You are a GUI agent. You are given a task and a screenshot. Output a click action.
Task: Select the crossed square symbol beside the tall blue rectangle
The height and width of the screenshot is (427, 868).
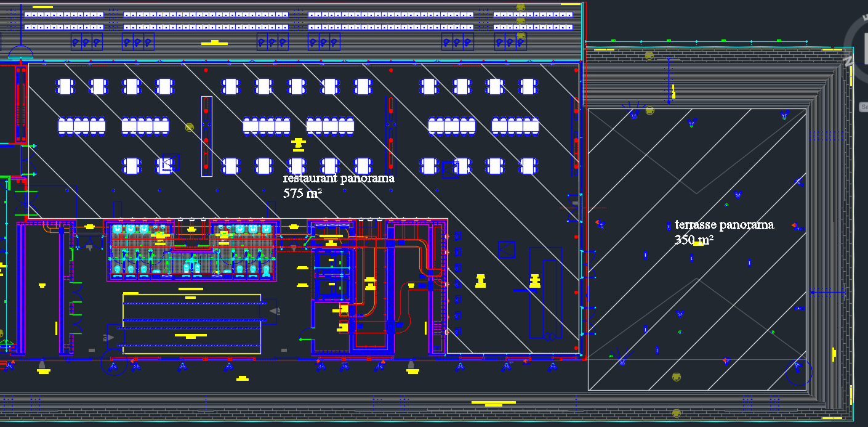point(507,250)
